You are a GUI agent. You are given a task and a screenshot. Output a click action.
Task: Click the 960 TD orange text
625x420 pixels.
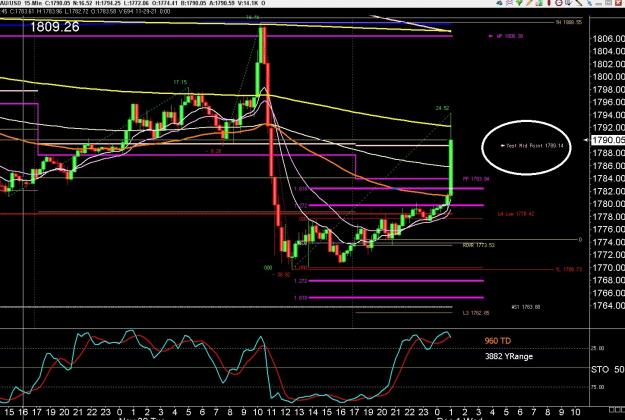pyautogui.click(x=497, y=341)
